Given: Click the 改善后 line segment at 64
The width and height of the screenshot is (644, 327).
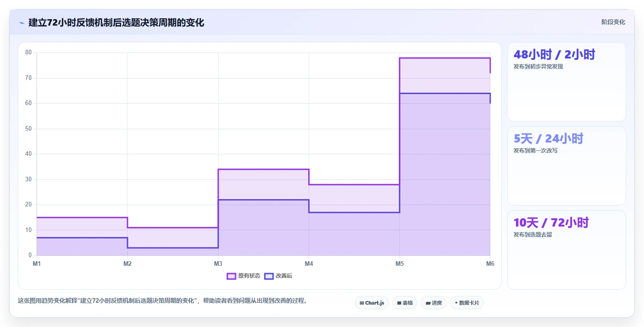Looking at the screenshot, I should coord(445,94).
